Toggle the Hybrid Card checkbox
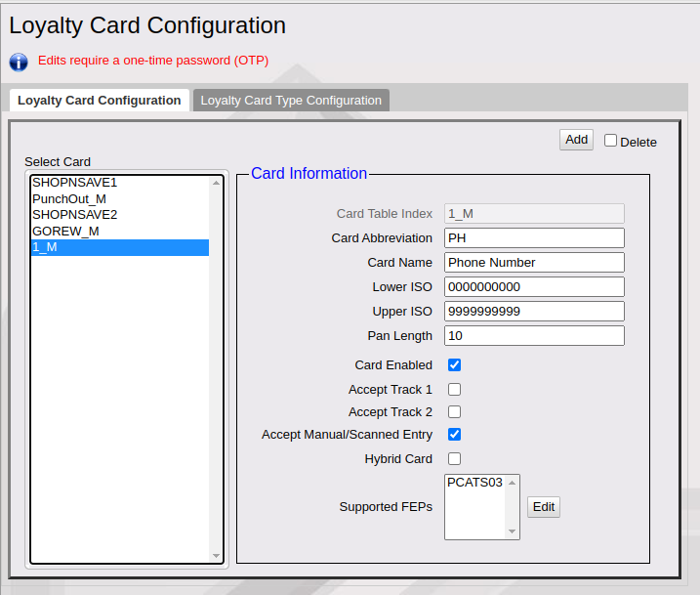 454,459
